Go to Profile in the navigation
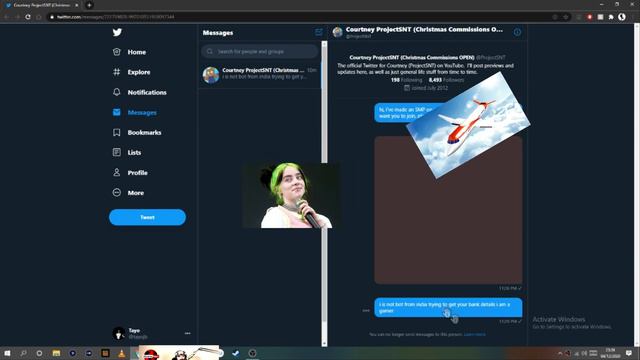 tap(138, 173)
